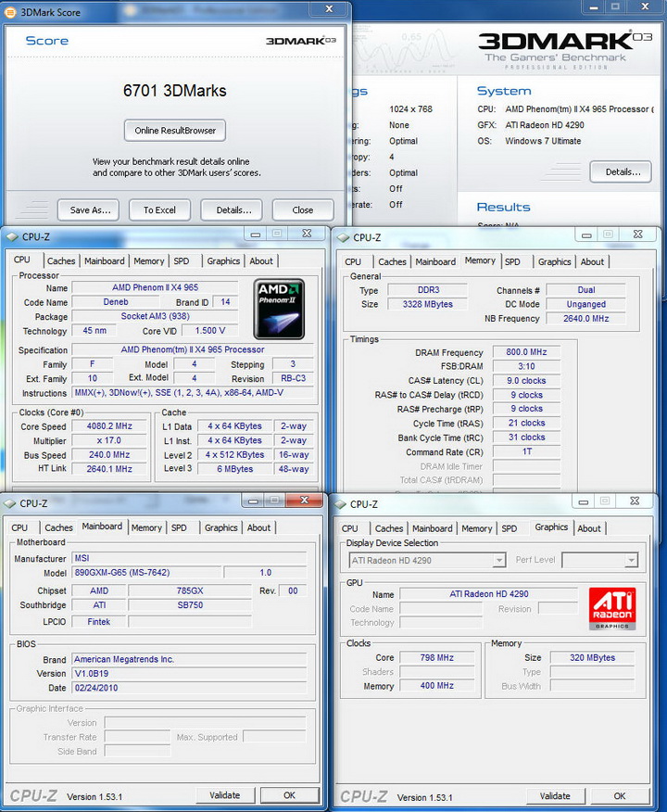Select the Memory tab in the CPU window

pos(148,261)
